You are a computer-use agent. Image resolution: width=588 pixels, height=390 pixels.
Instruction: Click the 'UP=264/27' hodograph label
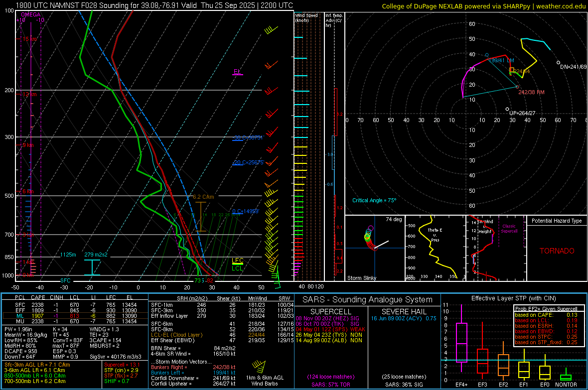click(522, 113)
